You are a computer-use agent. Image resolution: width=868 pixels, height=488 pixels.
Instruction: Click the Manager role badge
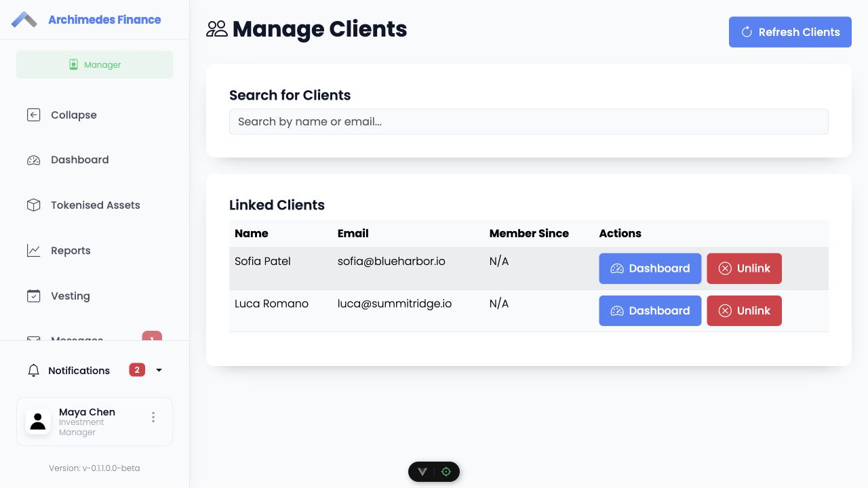(x=94, y=64)
